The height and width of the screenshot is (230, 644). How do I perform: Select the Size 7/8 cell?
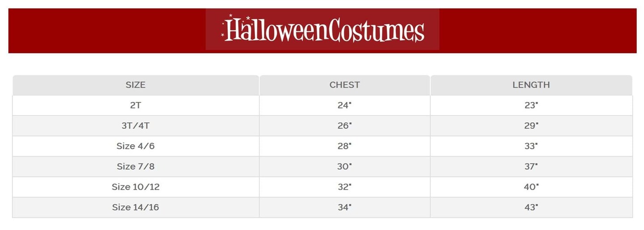[x=136, y=167]
